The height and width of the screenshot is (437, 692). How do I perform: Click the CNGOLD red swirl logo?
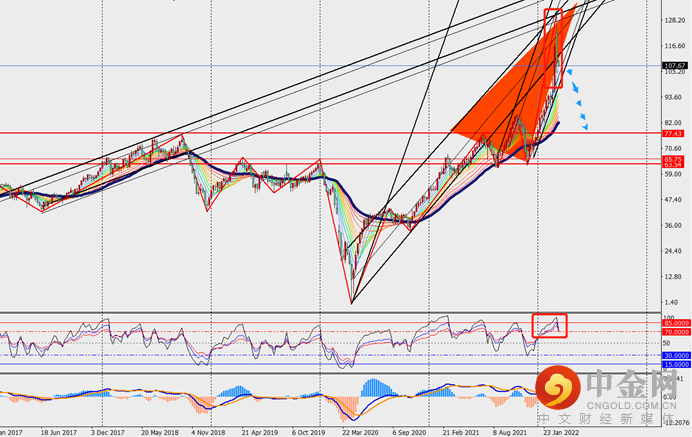(558, 387)
